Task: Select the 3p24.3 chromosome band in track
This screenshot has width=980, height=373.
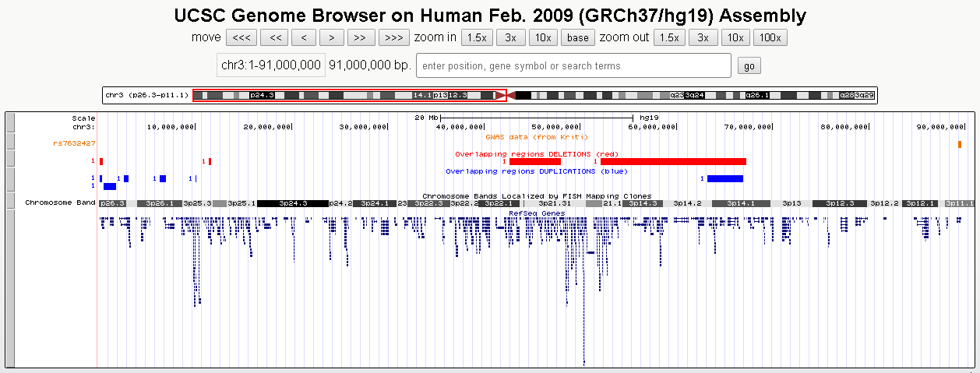Action: [292, 203]
